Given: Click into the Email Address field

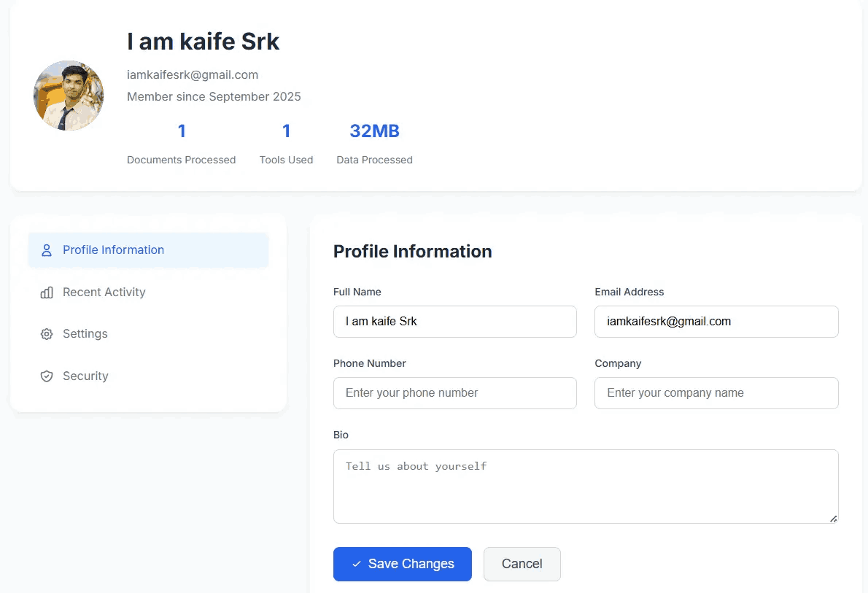Looking at the screenshot, I should point(716,322).
